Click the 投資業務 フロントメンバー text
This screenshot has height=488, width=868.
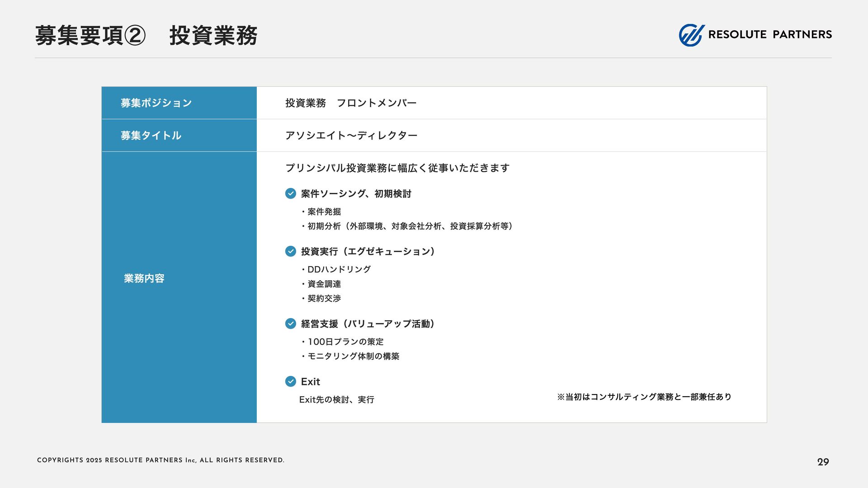tap(351, 103)
